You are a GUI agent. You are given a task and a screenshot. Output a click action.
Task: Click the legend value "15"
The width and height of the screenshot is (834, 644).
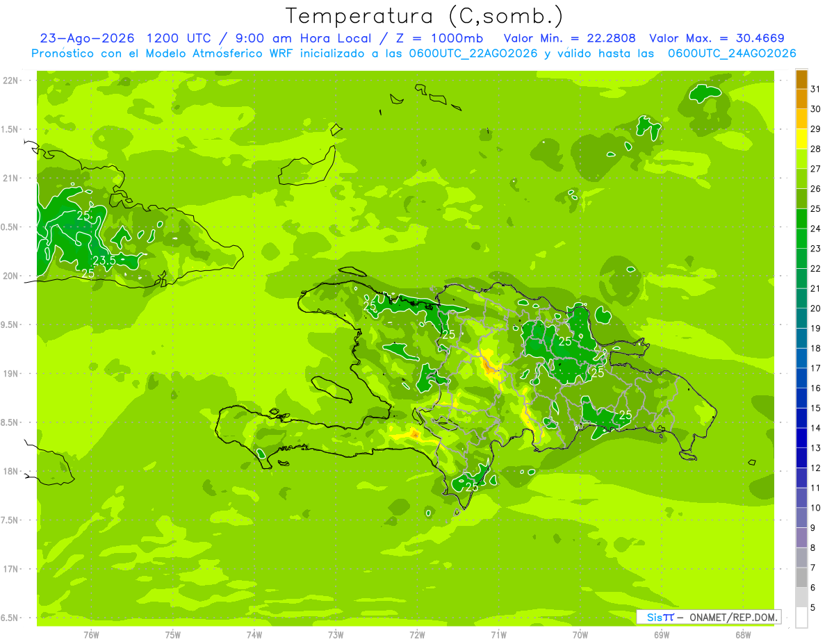point(816,408)
